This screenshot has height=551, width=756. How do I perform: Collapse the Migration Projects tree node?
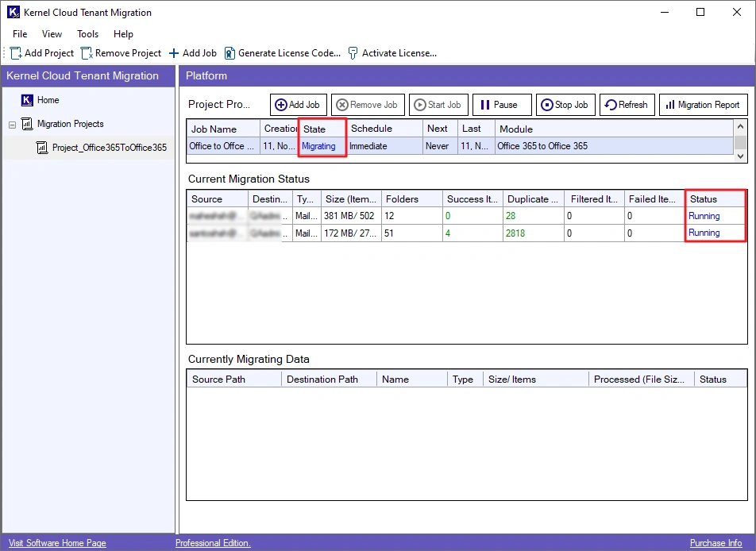pyautogui.click(x=13, y=125)
